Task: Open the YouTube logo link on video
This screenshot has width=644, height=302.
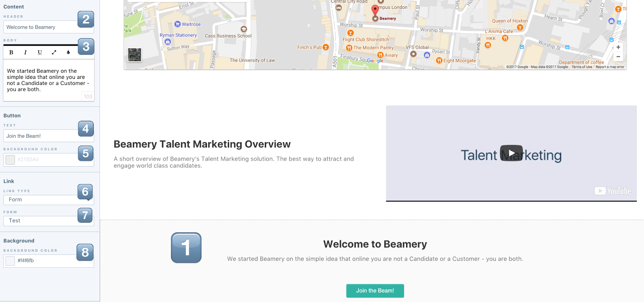Action: point(613,191)
